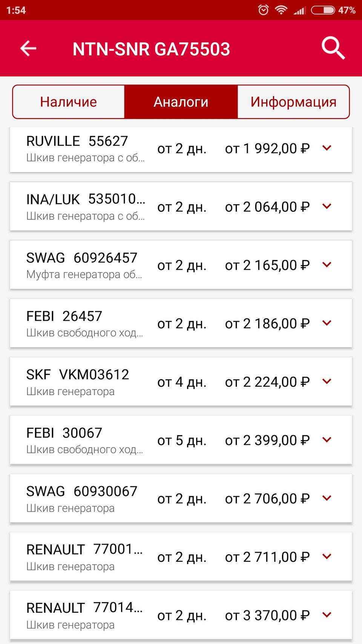Open search with the magnifier icon
This screenshot has width=362, height=644.
333,48
